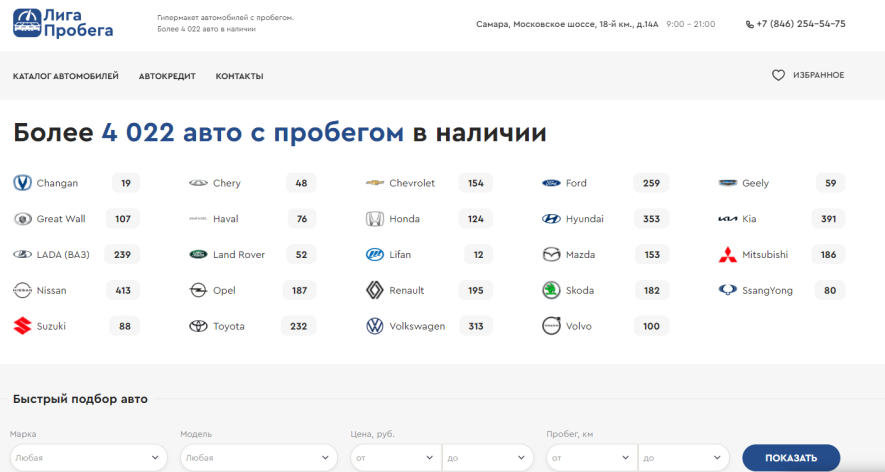Call phone number +7 (846) 254-54-75
Image resolution: width=885 pixels, height=472 pixels.
[x=801, y=24]
